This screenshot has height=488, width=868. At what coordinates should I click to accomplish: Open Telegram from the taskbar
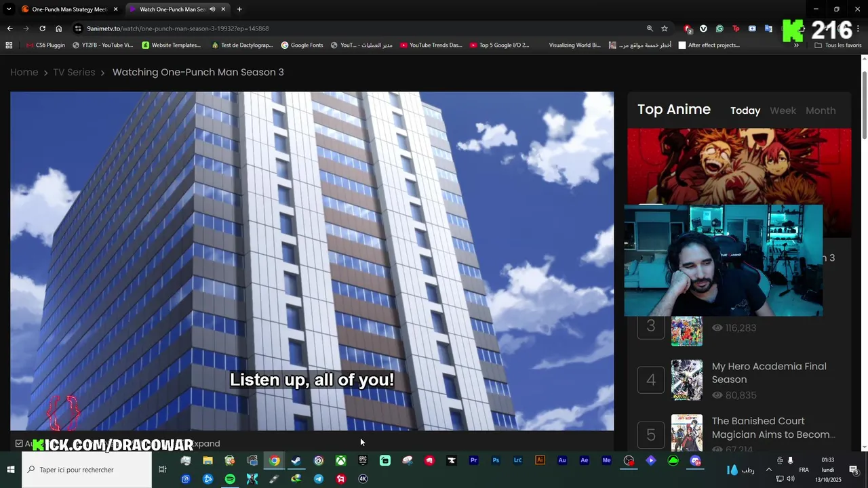(x=319, y=479)
